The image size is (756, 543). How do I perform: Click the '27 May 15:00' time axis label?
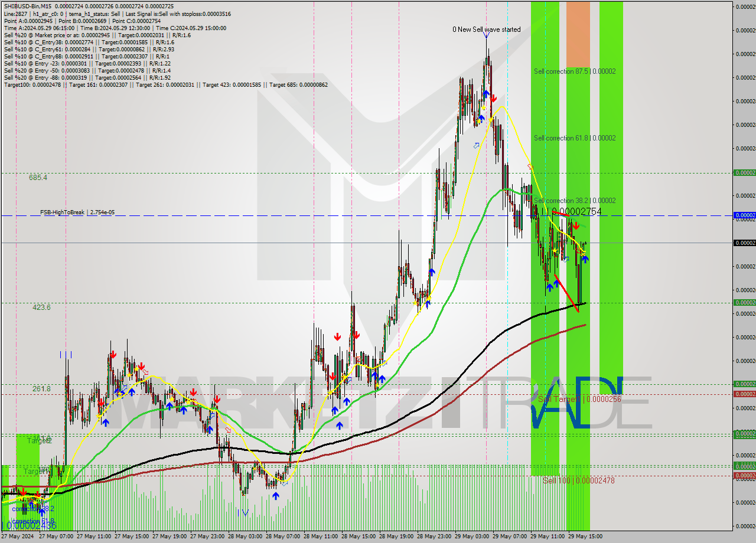131,537
